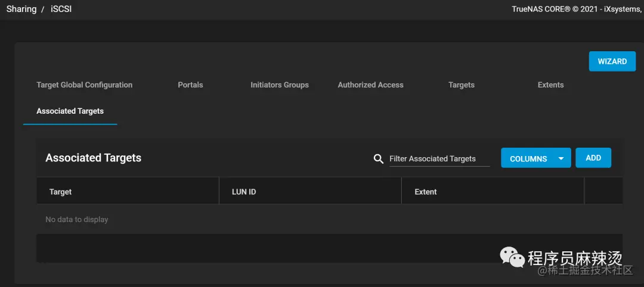
Task: Click the Sharing breadcrumb link
Action: [x=21, y=9]
